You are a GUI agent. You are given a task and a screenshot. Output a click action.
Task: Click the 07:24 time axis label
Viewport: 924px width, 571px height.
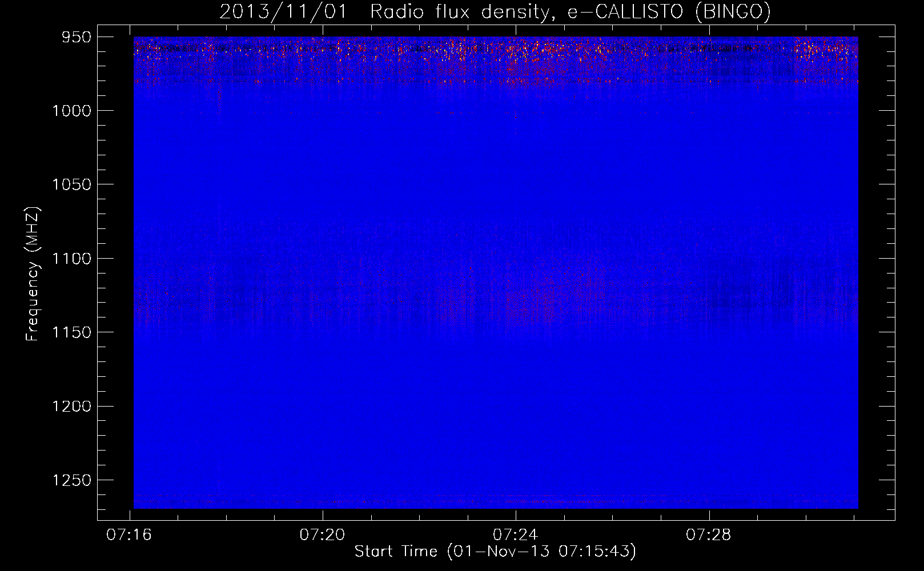coord(516,535)
